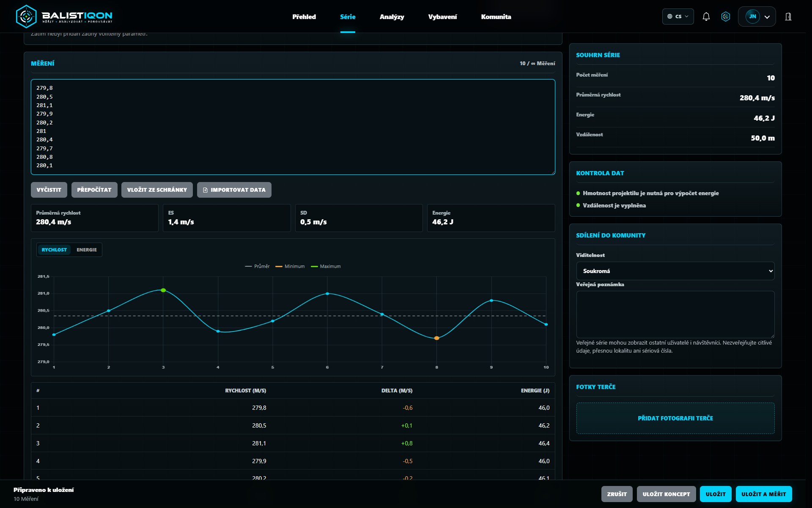Click the orange minimum point on chart
This screenshot has width=812, height=508.
point(436,338)
